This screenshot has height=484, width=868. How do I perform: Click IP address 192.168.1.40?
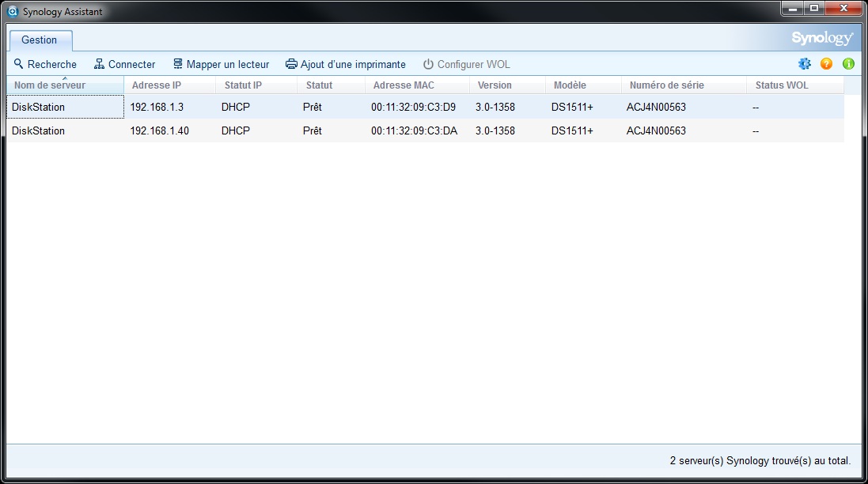pyautogui.click(x=159, y=130)
